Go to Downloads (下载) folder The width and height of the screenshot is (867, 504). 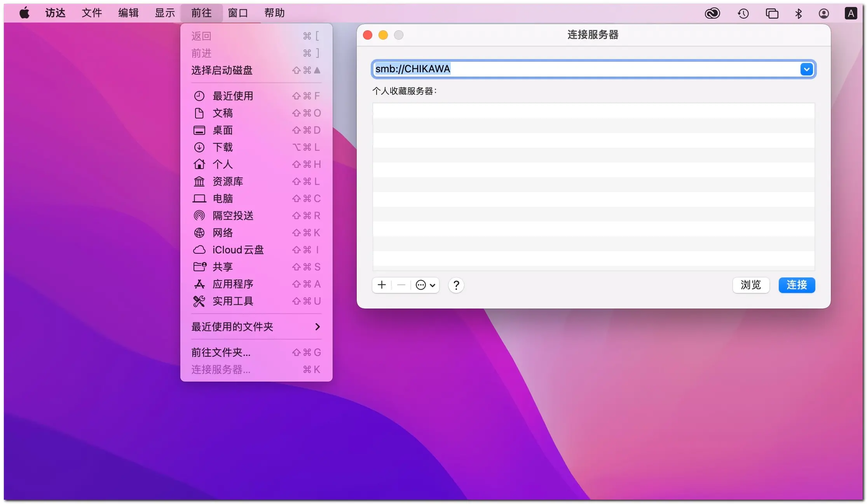click(222, 147)
